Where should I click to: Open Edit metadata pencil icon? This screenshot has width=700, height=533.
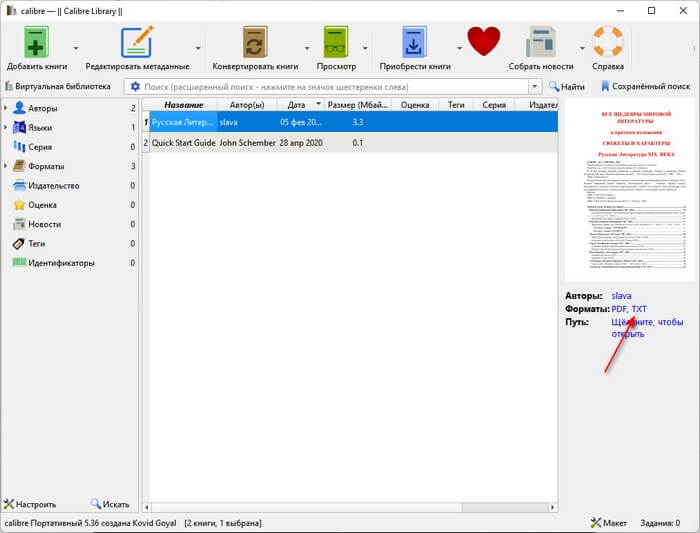[137, 42]
